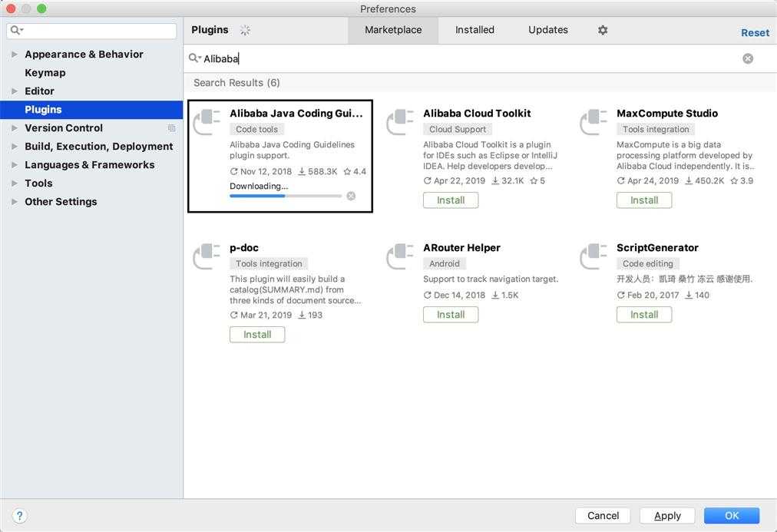Confirm with the OK button
Screen dimensions: 777x532
[732, 516]
